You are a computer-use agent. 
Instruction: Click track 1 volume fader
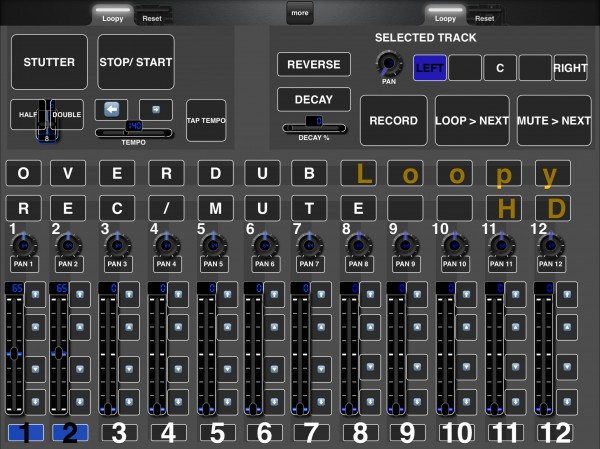click(x=15, y=353)
